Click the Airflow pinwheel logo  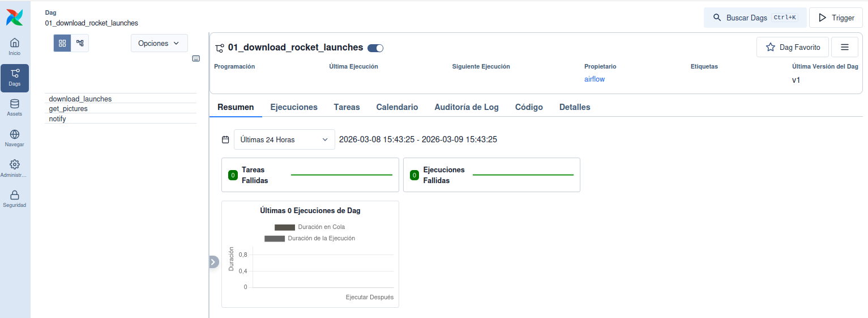click(x=15, y=17)
